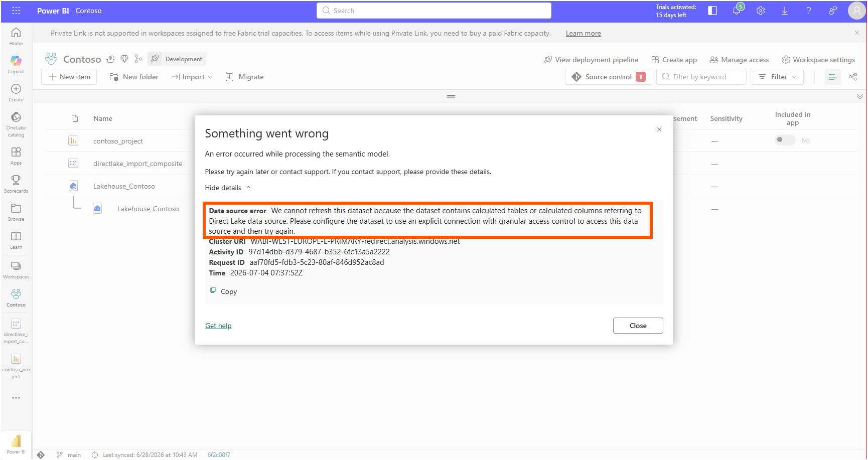Open Source control panel
868x460 pixels.
609,77
